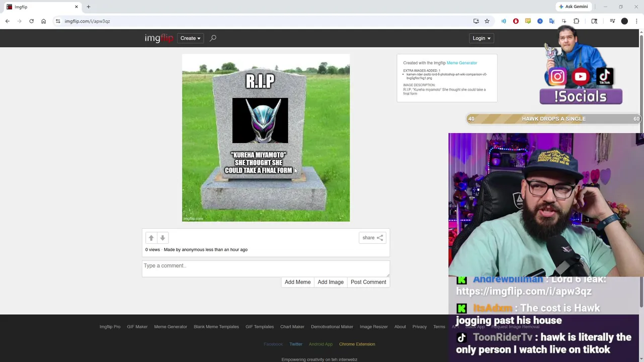644x362 pixels.
Task: Click the Ask Gemini button
Action: coord(573,7)
